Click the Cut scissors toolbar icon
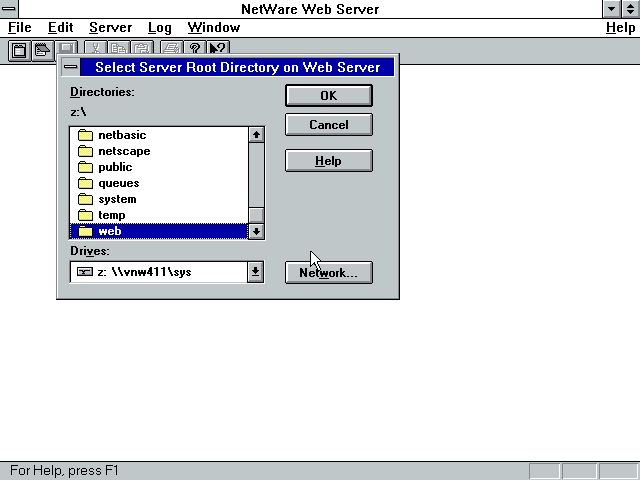Screen dimensions: 640x480 (x=96, y=48)
